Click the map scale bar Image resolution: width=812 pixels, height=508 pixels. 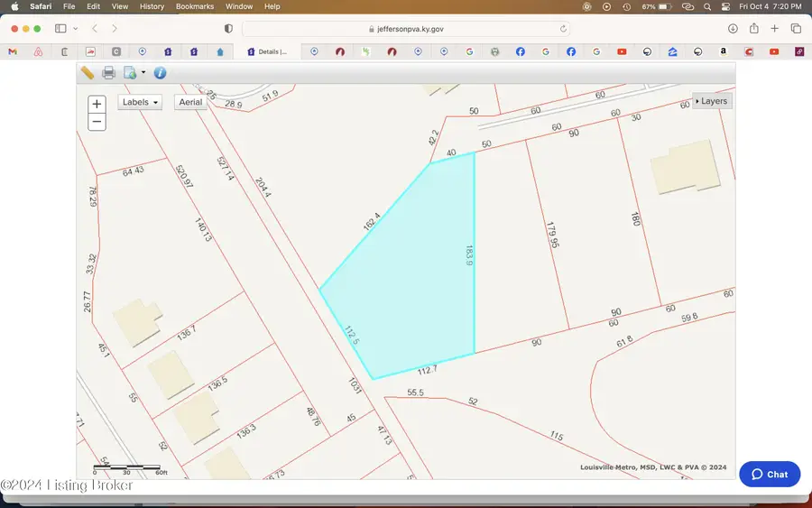pyautogui.click(x=127, y=469)
